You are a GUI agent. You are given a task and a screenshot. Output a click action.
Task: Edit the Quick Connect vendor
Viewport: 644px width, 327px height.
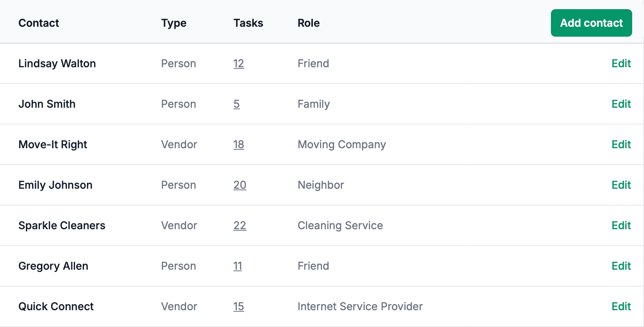coord(621,306)
